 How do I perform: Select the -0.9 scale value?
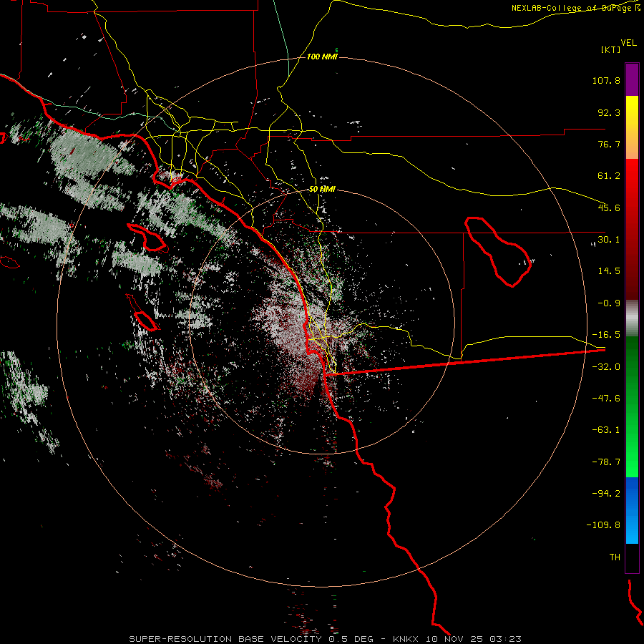tap(609, 303)
